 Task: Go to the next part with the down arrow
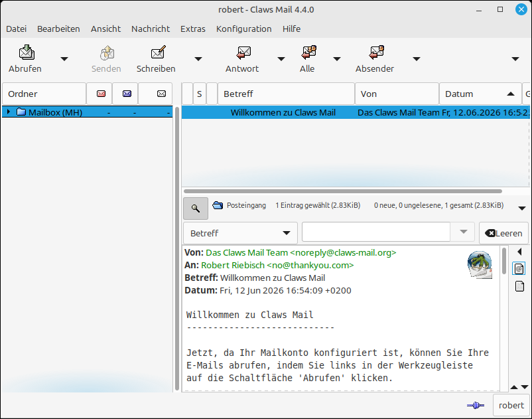coord(525,387)
